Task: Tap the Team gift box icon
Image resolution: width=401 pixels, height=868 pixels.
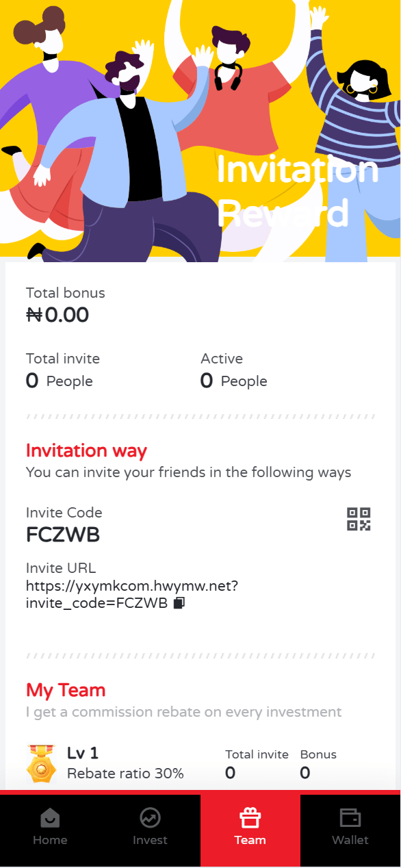Action: pyautogui.click(x=250, y=817)
